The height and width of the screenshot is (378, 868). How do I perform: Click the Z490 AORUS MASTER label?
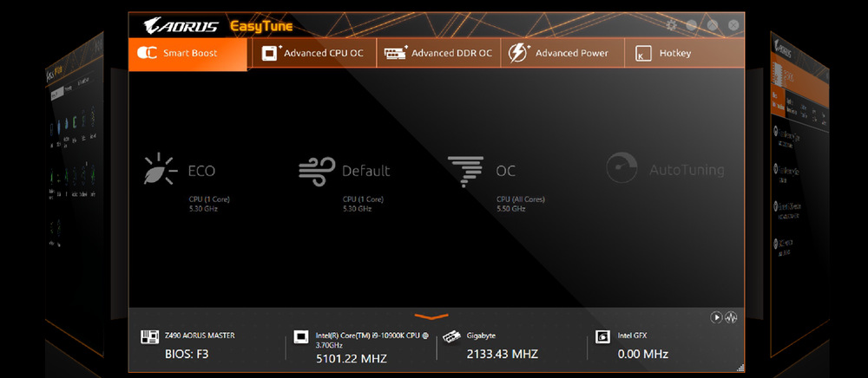[200, 336]
